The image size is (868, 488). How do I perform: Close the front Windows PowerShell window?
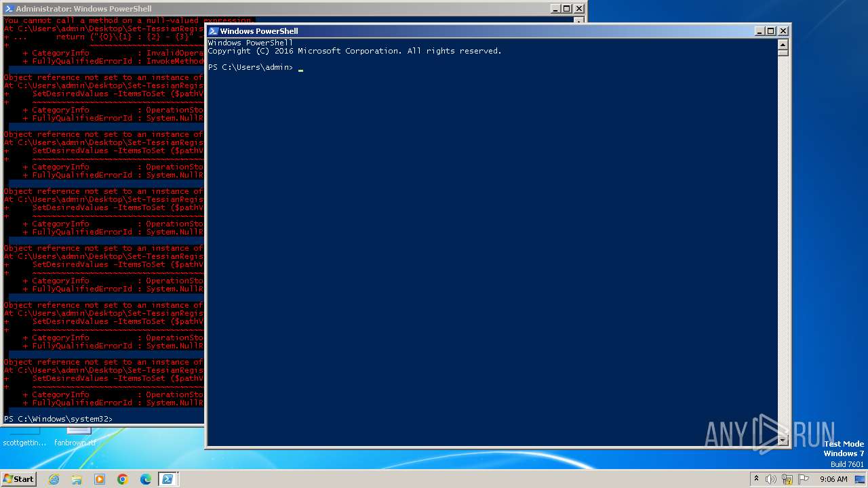coord(783,31)
